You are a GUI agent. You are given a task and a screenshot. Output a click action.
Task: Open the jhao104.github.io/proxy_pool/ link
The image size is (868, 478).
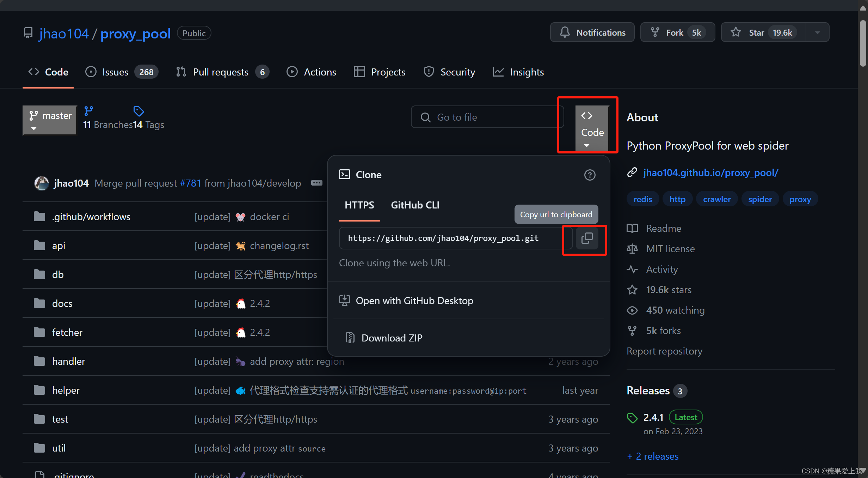(x=710, y=173)
